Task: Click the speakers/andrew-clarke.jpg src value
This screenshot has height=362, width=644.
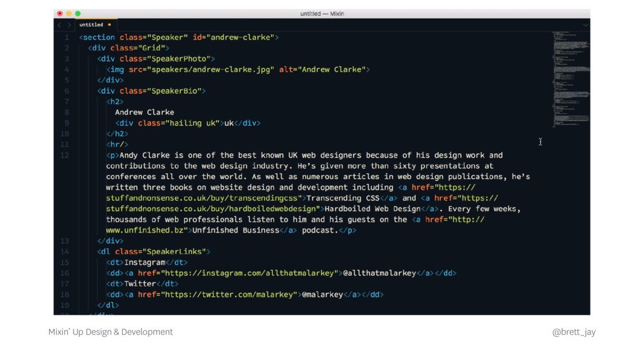Action: [210, 69]
